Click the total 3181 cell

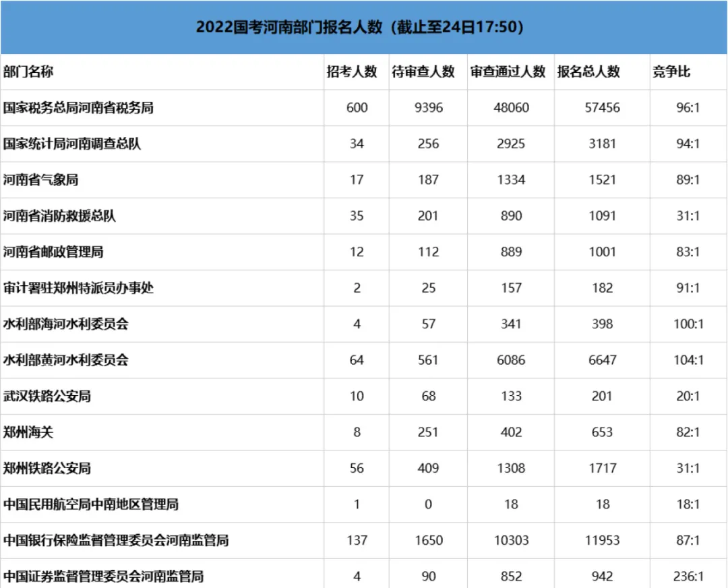[602, 144]
